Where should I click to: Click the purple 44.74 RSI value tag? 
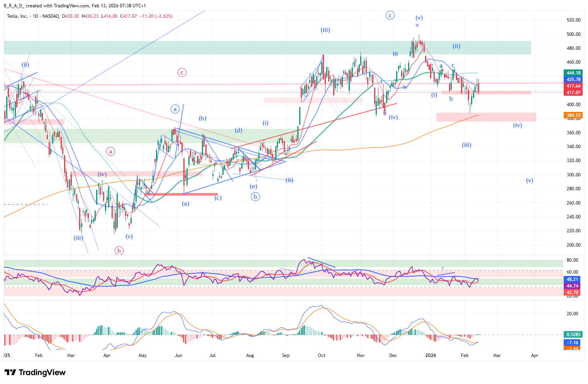pyautogui.click(x=572, y=286)
